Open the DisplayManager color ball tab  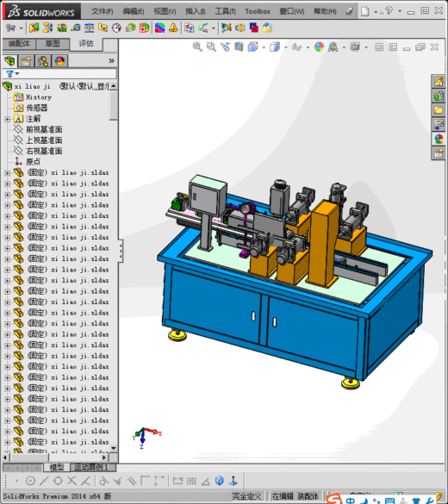tap(59, 61)
